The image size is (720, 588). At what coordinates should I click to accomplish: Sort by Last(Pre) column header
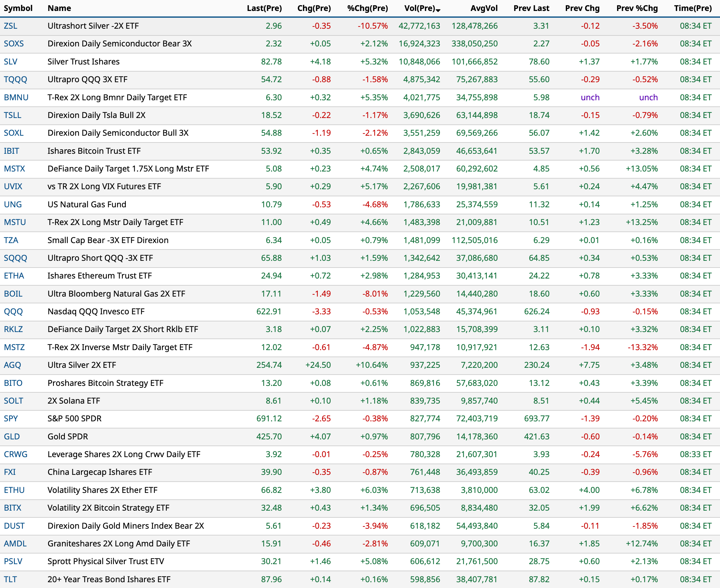[264, 8]
